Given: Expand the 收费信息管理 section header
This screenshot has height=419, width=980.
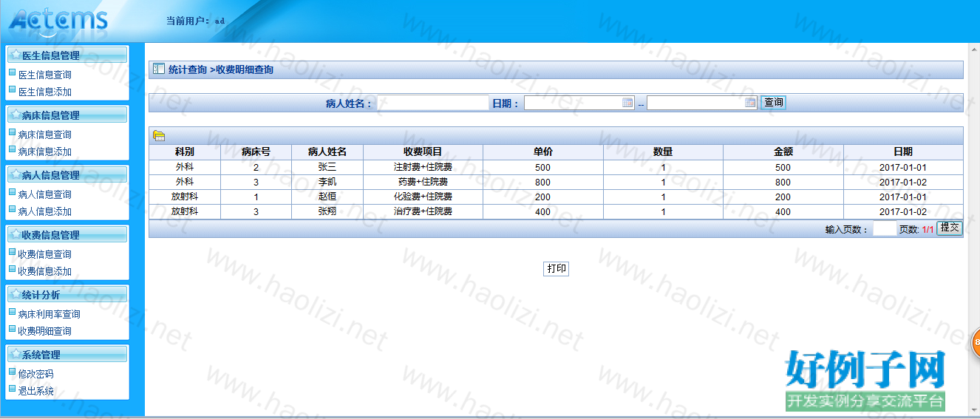Looking at the screenshot, I should point(67,235).
